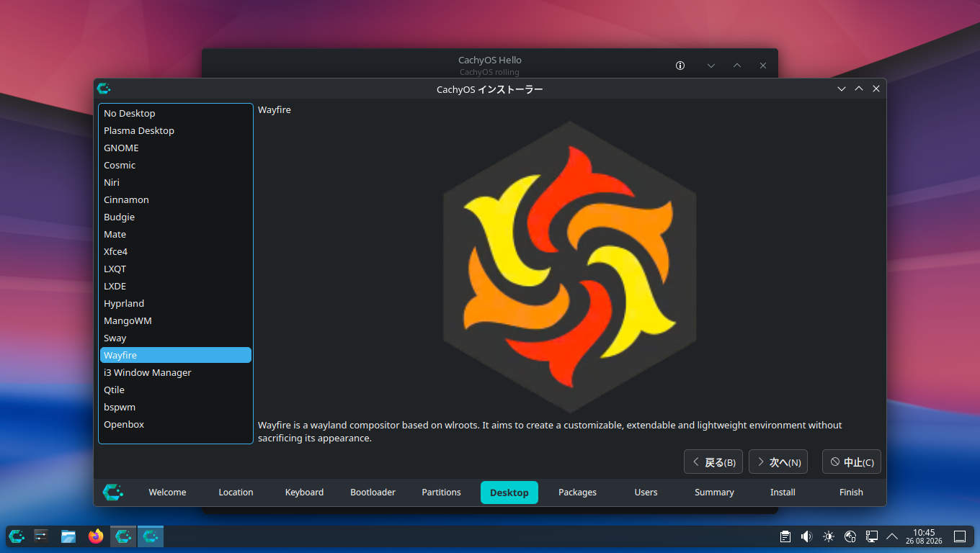Click the CachyOS インストーラー title bar text
Screen dimensions: 980x553
click(x=490, y=89)
